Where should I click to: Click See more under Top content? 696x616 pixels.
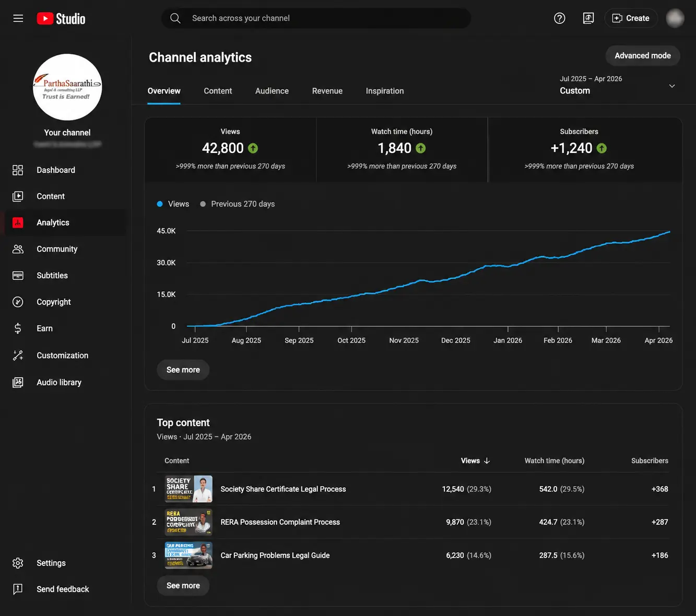coord(183,586)
